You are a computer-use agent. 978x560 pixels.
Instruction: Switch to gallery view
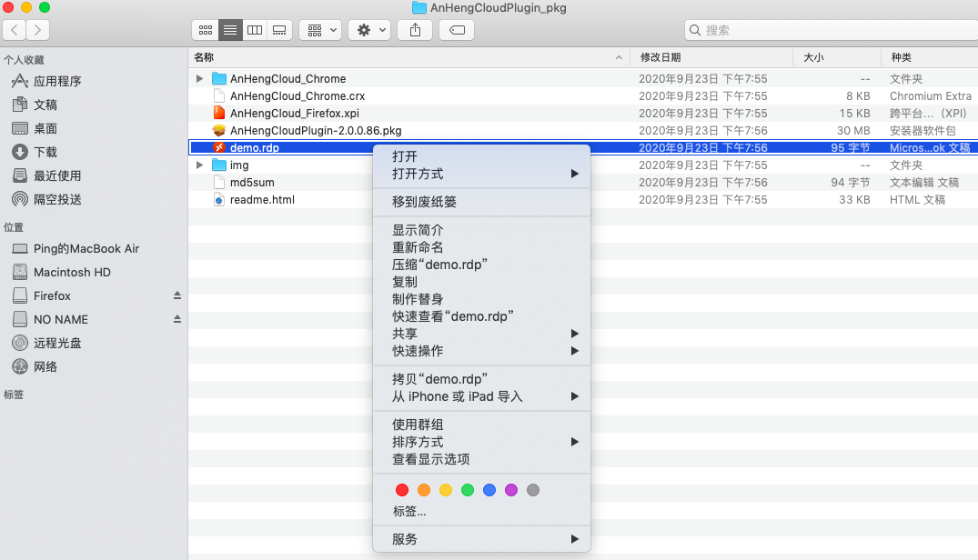coord(279,30)
